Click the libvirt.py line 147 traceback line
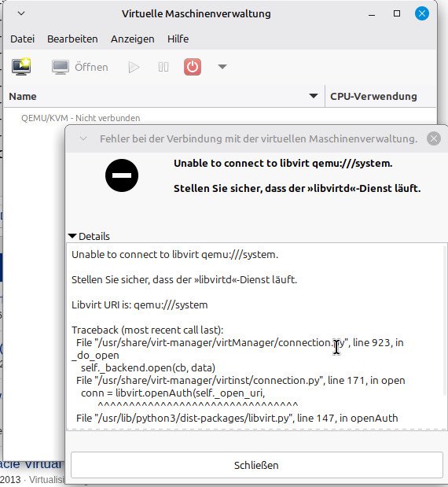The image size is (448, 487). point(237,418)
